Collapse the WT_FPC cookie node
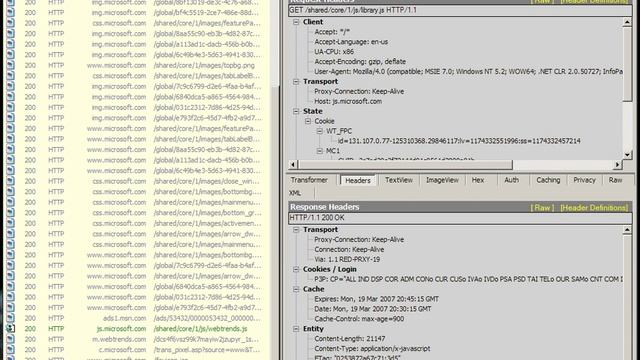Image resolution: width=640 pixels, height=360 pixels. (x=320, y=131)
